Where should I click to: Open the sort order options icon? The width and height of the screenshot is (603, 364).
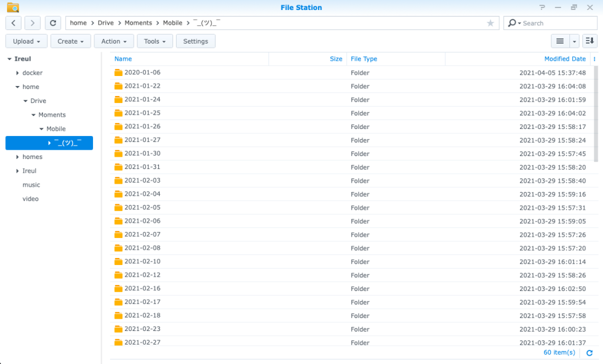pos(589,41)
